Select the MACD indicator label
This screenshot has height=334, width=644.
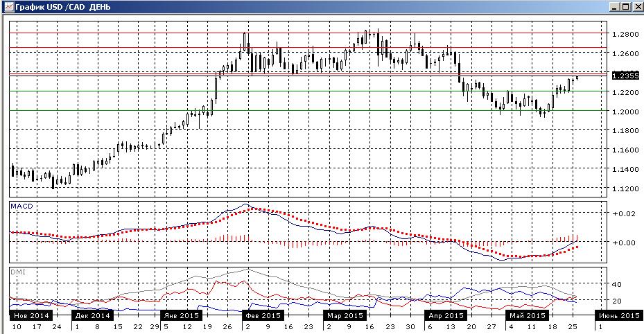tap(21, 206)
